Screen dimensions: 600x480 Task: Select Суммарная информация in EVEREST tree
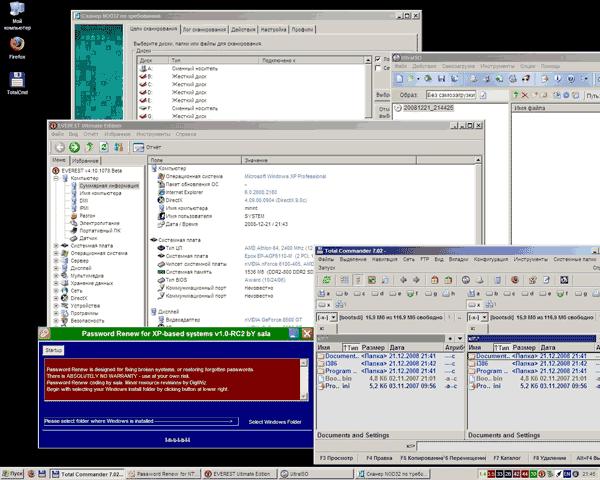pos(109,186)
